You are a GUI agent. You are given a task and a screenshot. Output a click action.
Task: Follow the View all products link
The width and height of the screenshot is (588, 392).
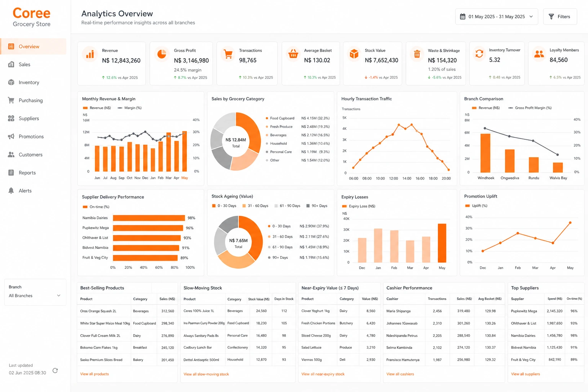click(x=95, y=374)
